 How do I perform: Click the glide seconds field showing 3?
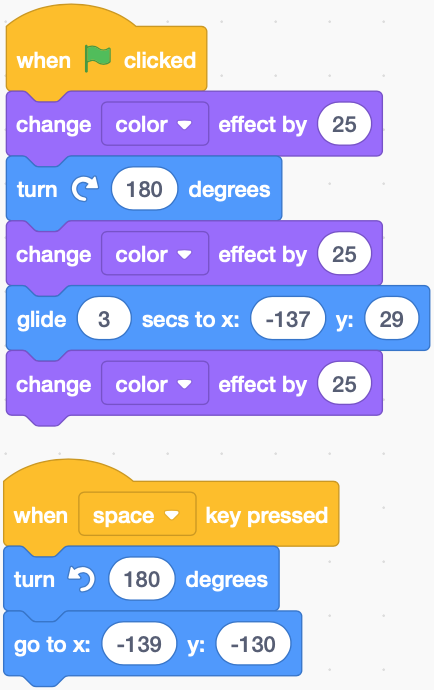(104, 319)
